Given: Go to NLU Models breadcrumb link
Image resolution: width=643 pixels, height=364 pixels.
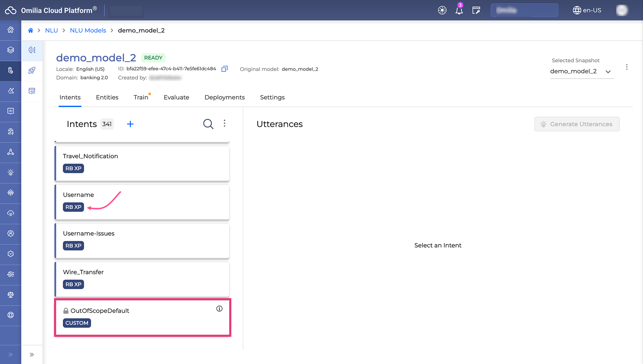Looking at the screenshot, I should [x=88, y=31].
